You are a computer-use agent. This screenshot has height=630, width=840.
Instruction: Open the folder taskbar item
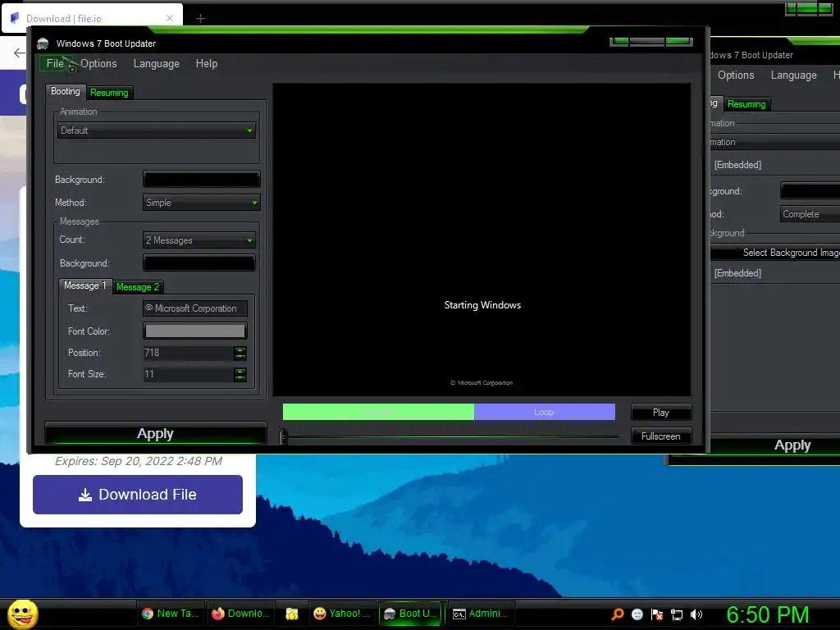[292, 614]
